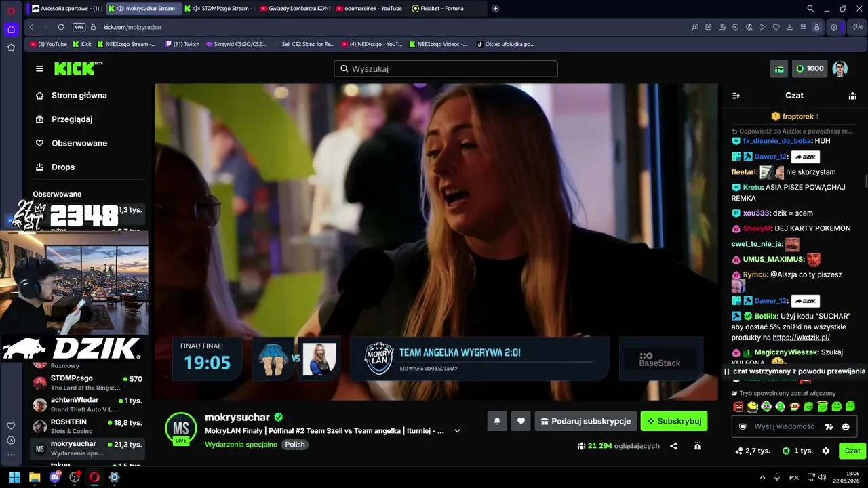The width and height of the screenshot is (868, 488).
Task: Open the Kick hamburger sidebar menu
Action: [39, 68]
